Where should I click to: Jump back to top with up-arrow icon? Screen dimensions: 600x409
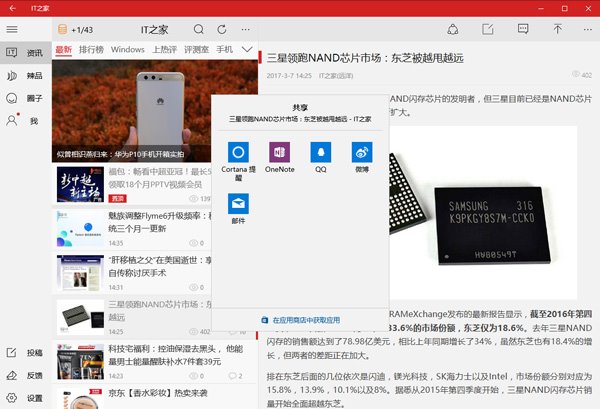click(x=558, y=29)
